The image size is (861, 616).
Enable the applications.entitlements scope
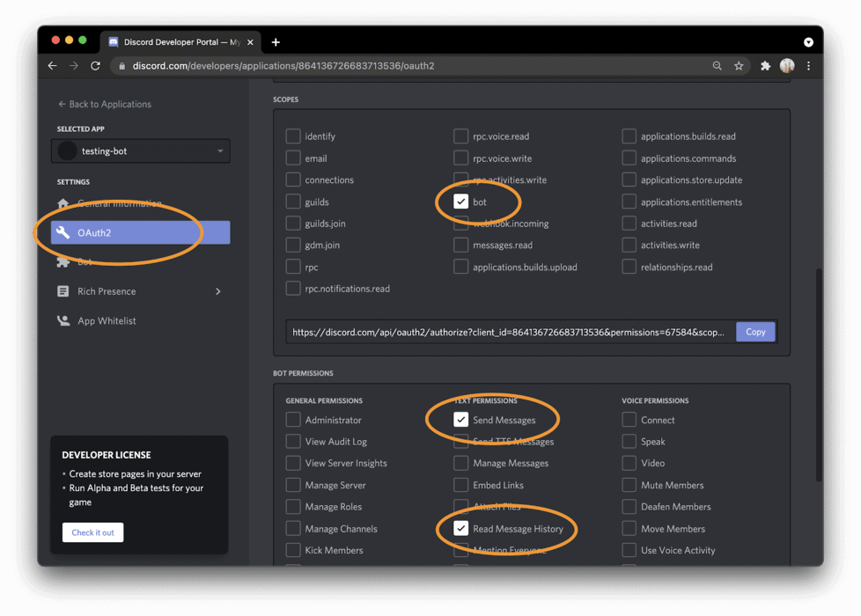click(629, 202)
